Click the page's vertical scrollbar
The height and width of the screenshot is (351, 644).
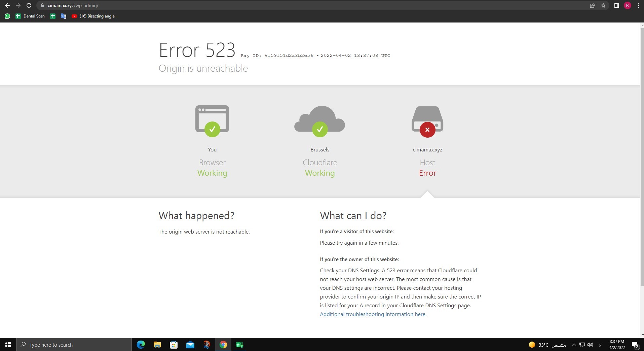[x=642, y=156]
